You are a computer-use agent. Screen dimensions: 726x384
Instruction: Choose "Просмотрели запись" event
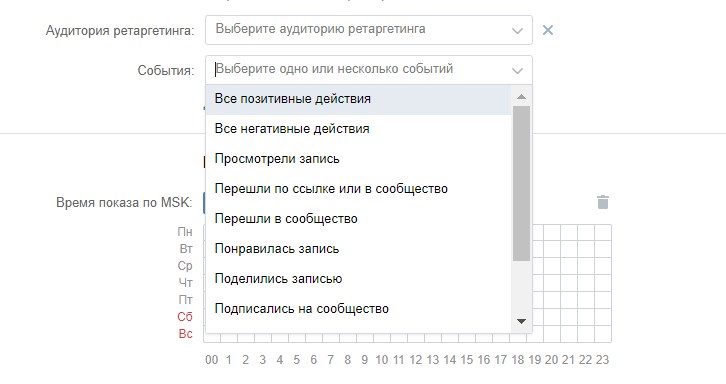[x=358, y=159]
